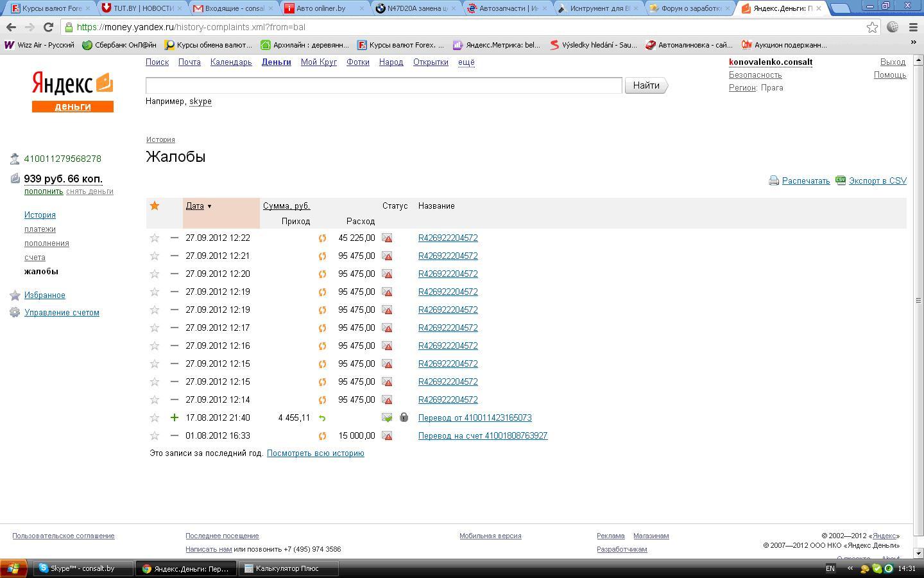Click the orange star header icon
The image size is (924, 578).
click(x=155, y=206)
